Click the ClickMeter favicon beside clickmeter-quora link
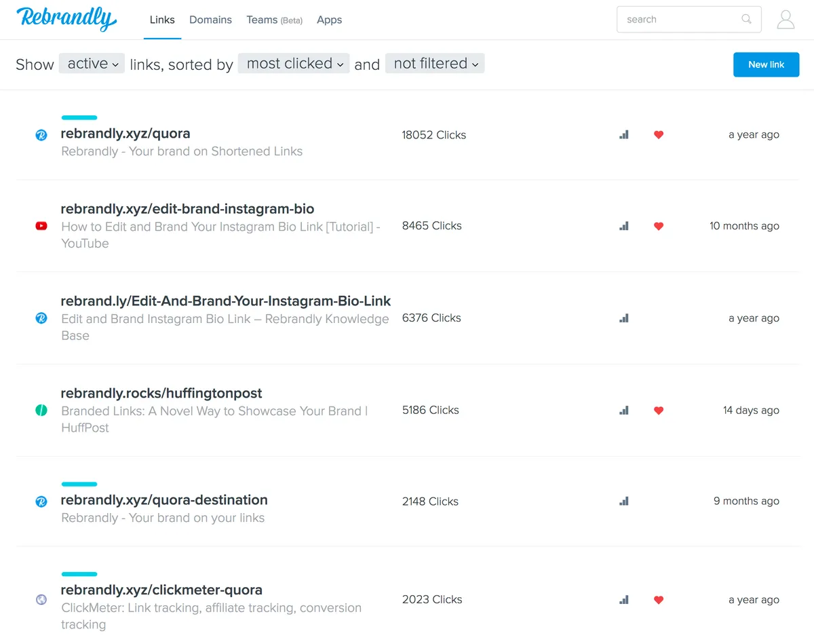 coord(41,599)
